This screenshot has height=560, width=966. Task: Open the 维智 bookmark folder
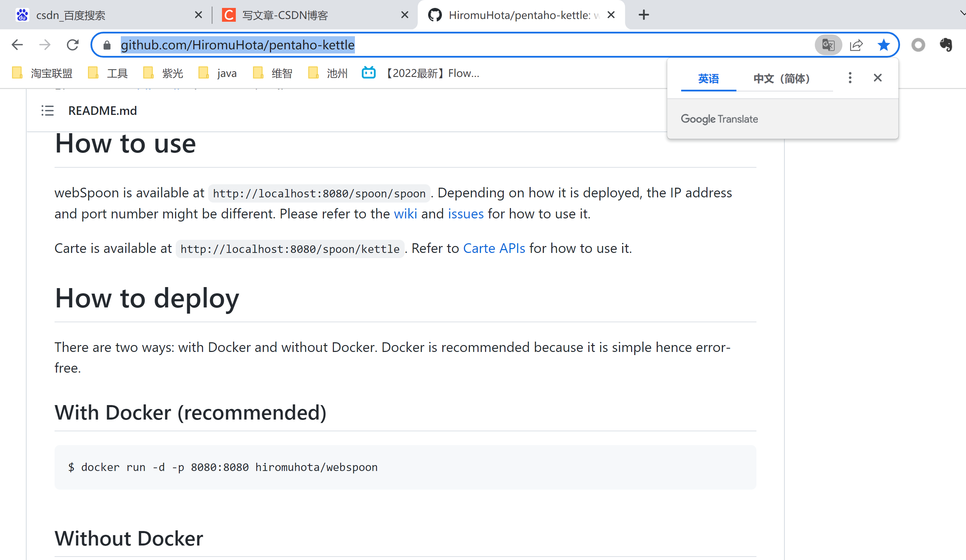pyautogui.click(x=272, y=73)
